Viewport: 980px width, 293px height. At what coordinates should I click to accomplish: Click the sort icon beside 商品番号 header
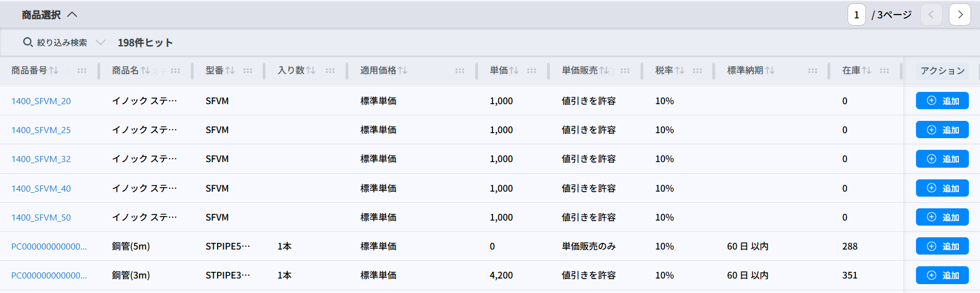click(53, 70)
